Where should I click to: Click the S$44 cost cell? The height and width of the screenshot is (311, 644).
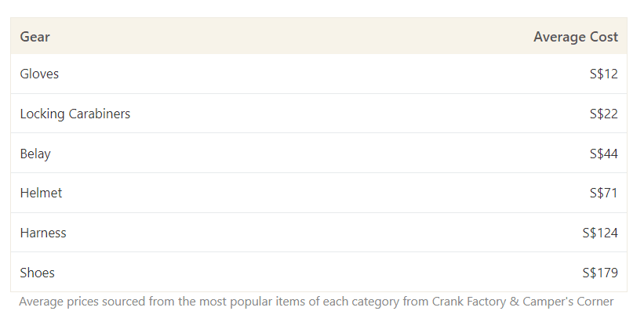click(604, 154)
